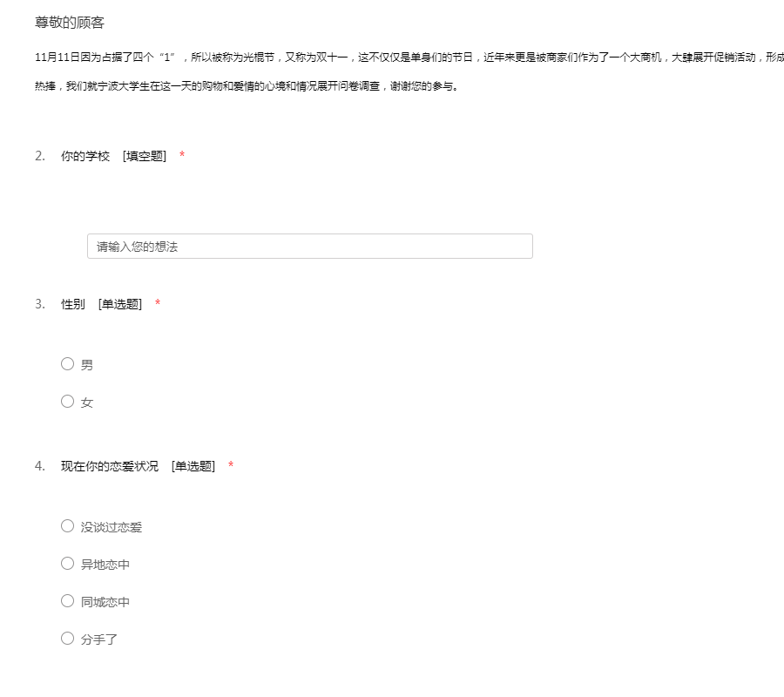784x697 pixels.
Task: Click the 你的学校 question title
Action: [x=85, y=156]
